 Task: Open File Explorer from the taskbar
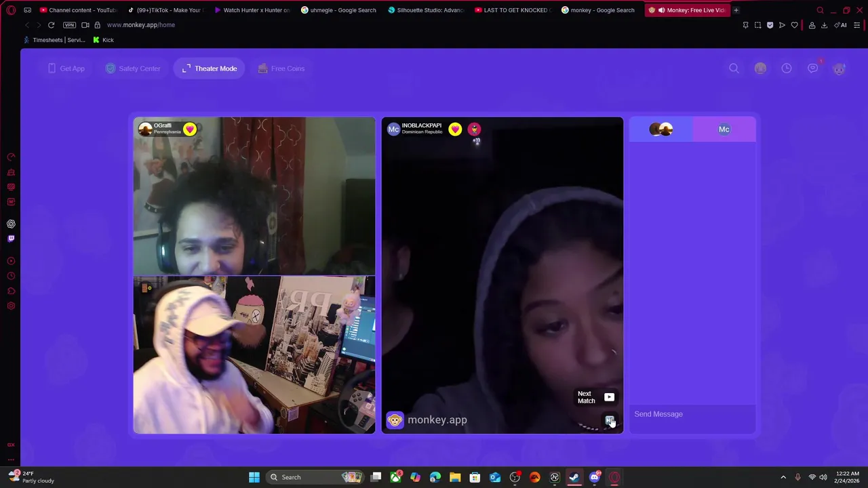tap(455, 477)
